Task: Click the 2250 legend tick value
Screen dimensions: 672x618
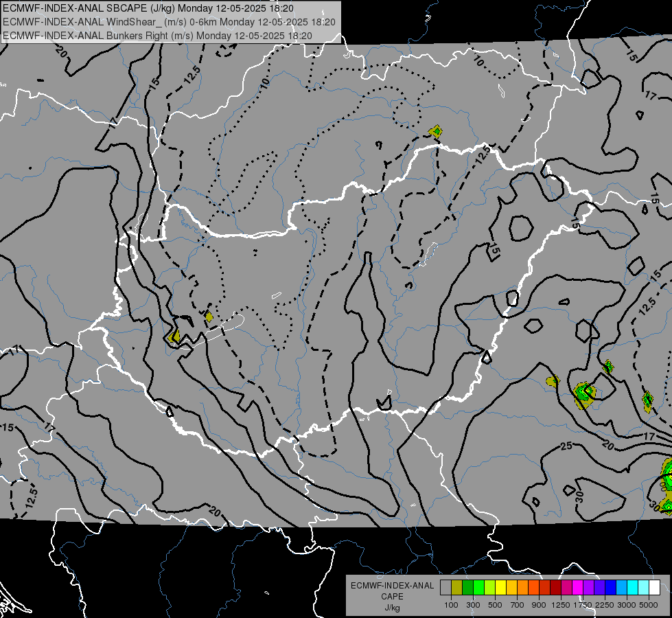Action: click(605, 605)
